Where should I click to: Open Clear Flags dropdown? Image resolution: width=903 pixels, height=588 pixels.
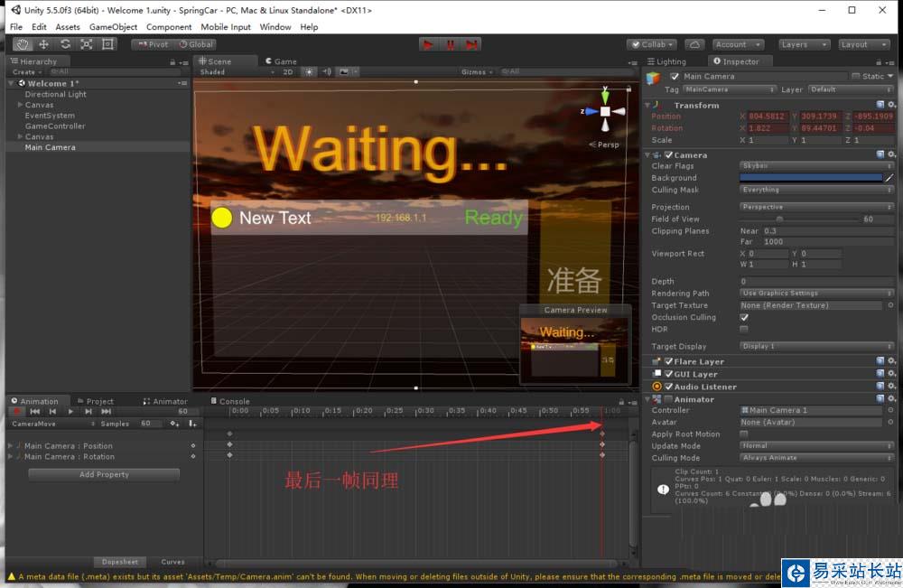[816, 166]
